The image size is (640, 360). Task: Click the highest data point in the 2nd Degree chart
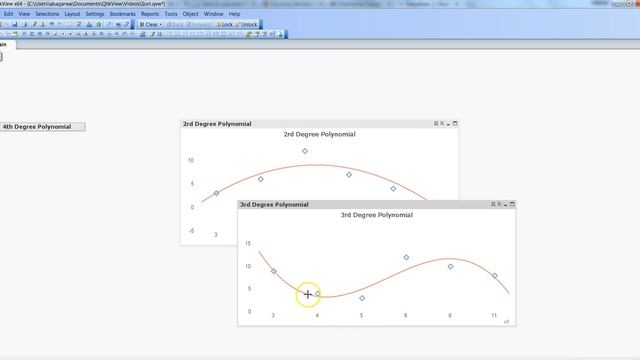305,151
